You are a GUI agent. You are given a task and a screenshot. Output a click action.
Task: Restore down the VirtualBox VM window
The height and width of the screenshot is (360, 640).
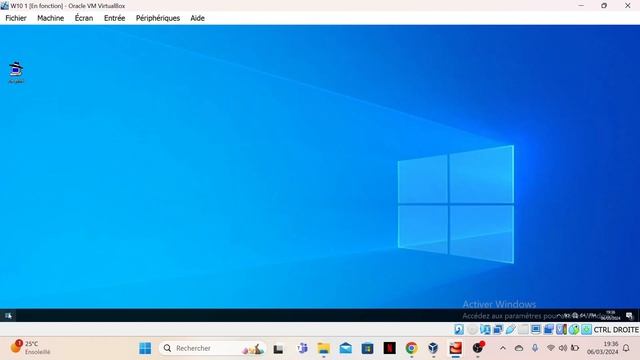(604, 5)
